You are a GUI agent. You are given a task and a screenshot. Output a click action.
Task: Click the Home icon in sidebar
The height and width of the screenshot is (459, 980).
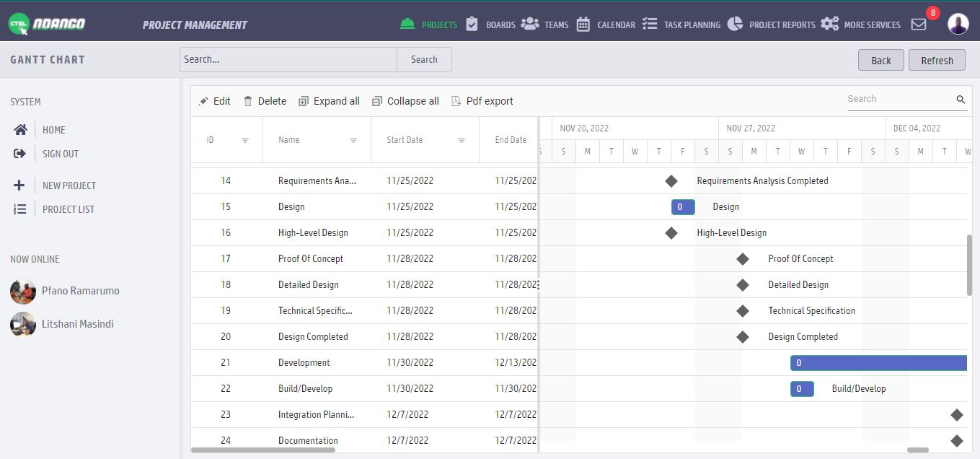(20, 130)
